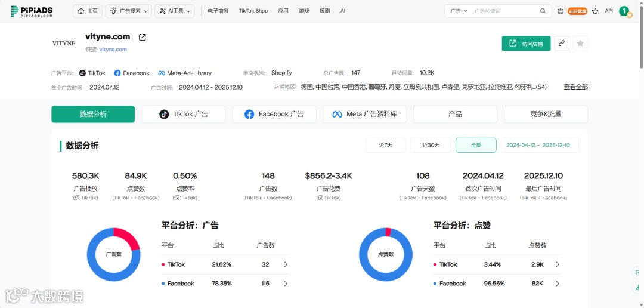The image size is (644, 308).
Task: Switch to the Meta 广告资料库 tab
Action: tap(364, 115)
